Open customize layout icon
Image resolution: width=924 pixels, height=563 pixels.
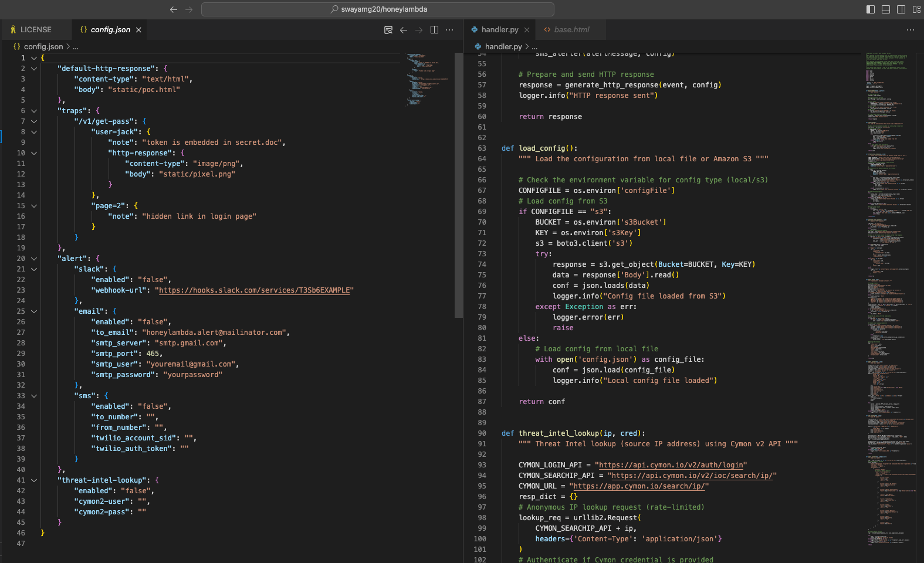916,9
